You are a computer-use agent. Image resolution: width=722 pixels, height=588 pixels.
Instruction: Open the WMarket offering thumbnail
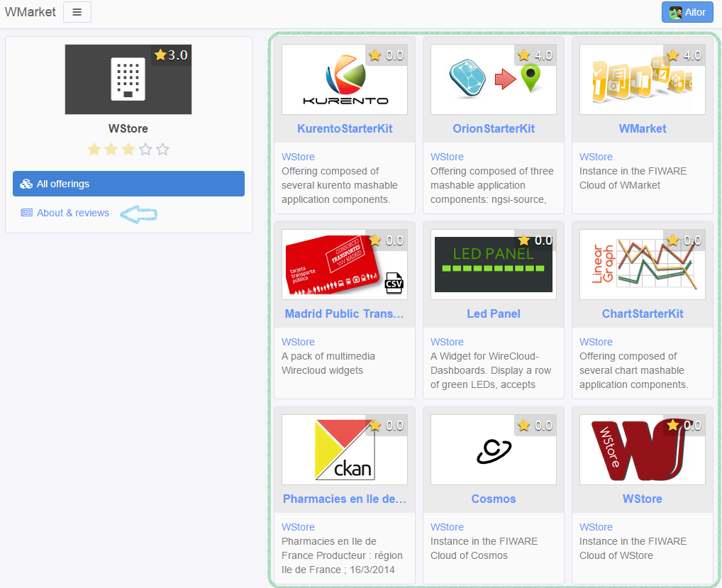click(x=643, y=79)
